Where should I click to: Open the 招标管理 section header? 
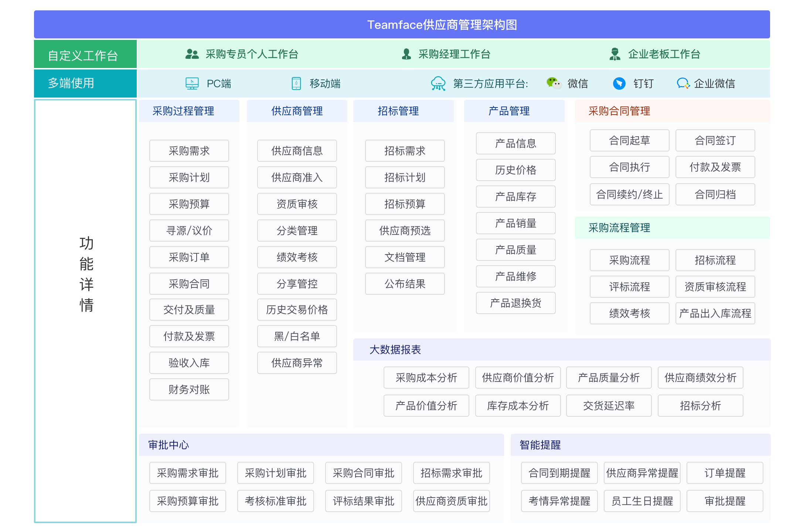404,111
